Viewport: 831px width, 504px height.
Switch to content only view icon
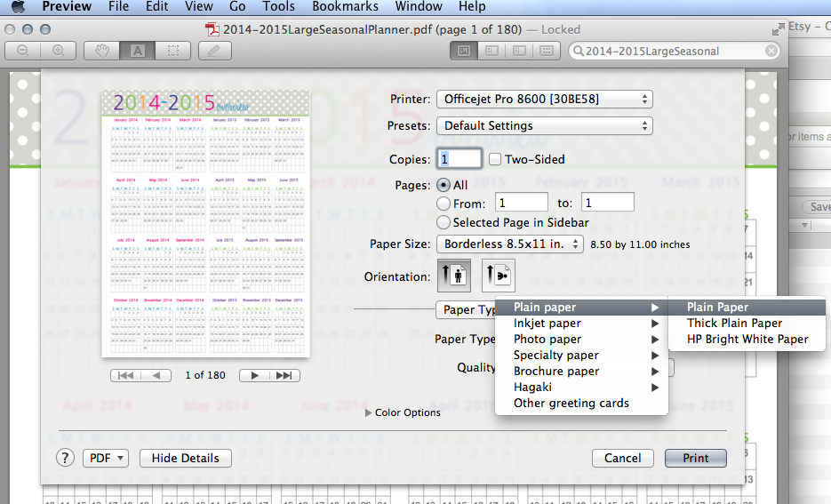tap(464, 51)
